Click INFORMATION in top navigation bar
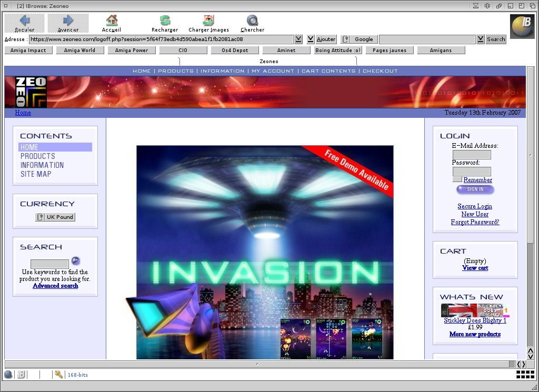 223,71
